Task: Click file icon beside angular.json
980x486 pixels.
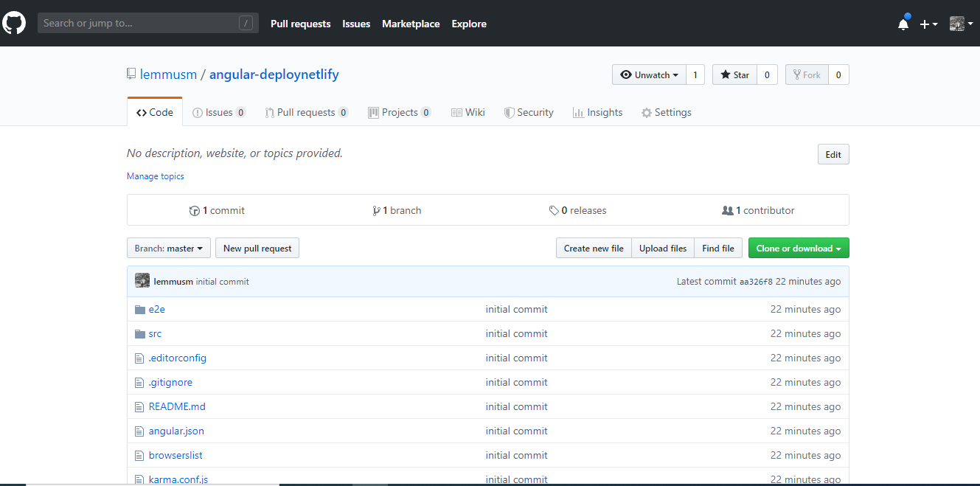Action: [x=139, y=431]
